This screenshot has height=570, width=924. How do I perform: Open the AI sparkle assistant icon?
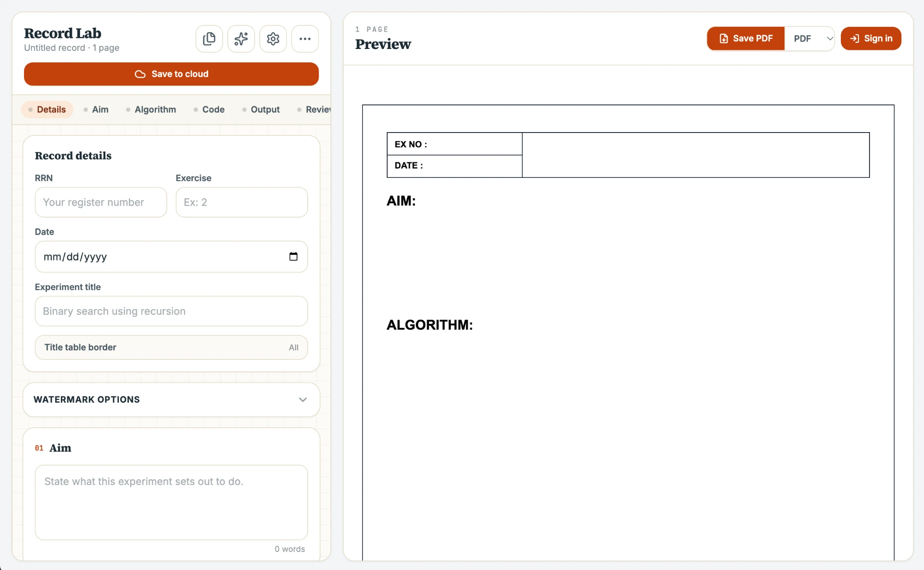coord(241,39)
